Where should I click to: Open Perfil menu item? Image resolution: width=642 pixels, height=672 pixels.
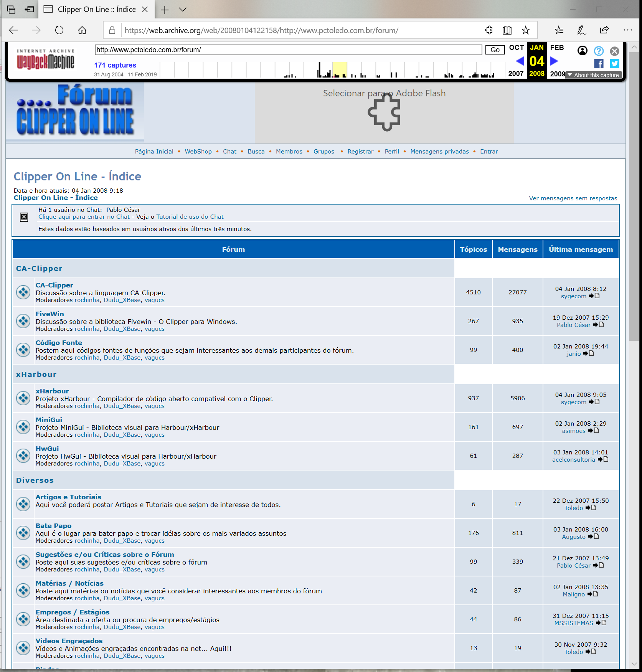click(392, 152)
